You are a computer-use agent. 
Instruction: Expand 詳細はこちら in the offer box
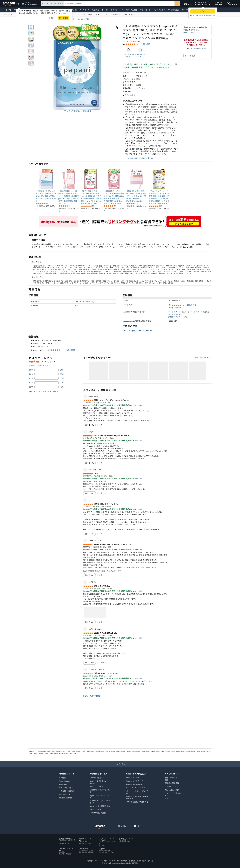coord(190,33)
